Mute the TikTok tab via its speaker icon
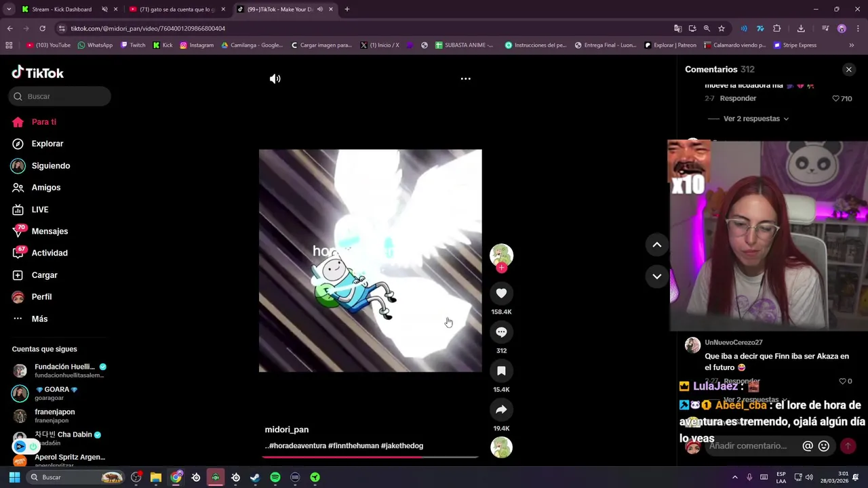 [x=319, y=9]
